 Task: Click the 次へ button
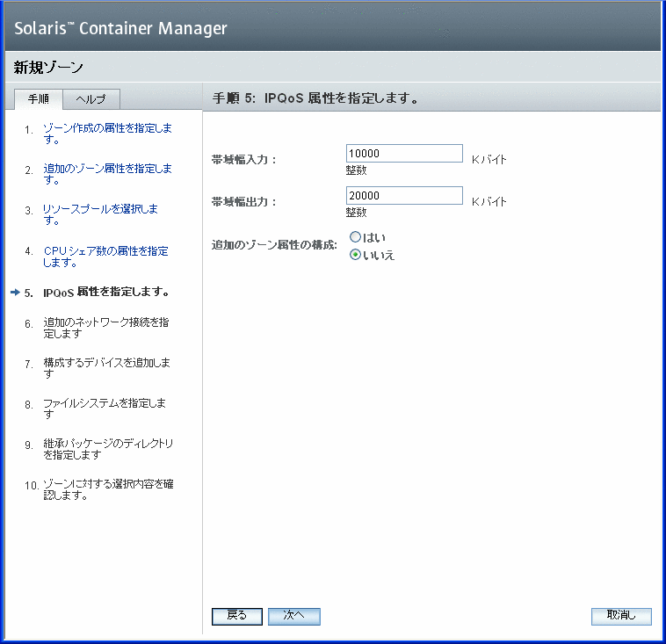point(294,617)
